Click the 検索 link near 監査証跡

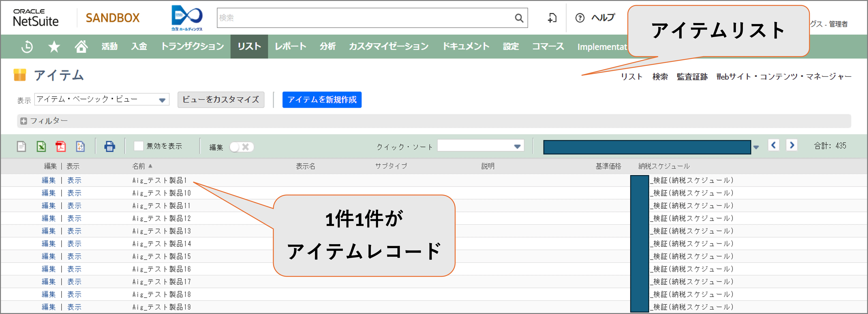[x=660, y=77]
